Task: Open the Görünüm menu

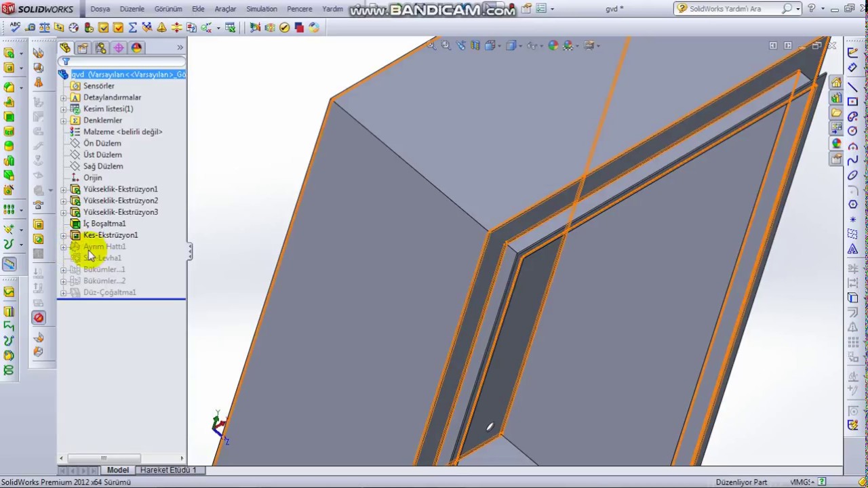Action: (168, 9)
